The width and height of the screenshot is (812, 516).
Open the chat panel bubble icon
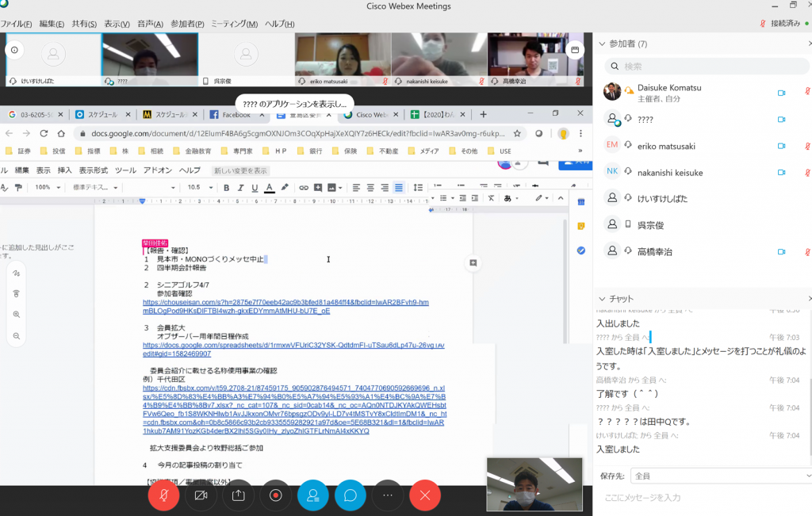tap(350, 495)
